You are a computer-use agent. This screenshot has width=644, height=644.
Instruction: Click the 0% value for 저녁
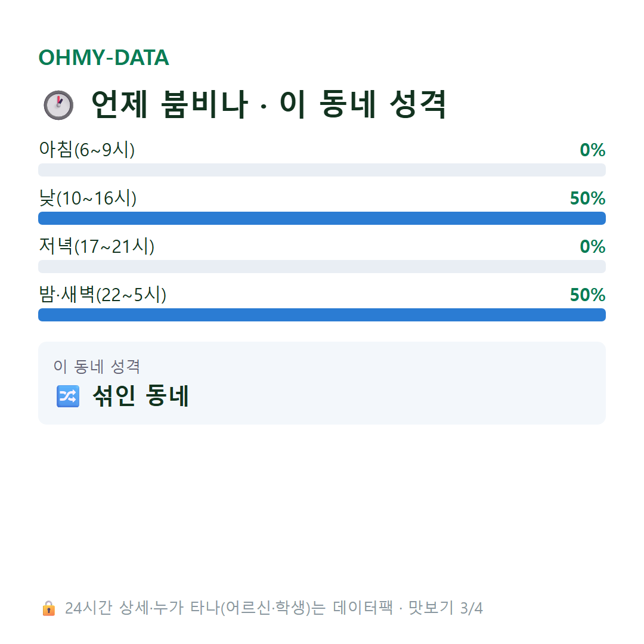click(592, 247)
